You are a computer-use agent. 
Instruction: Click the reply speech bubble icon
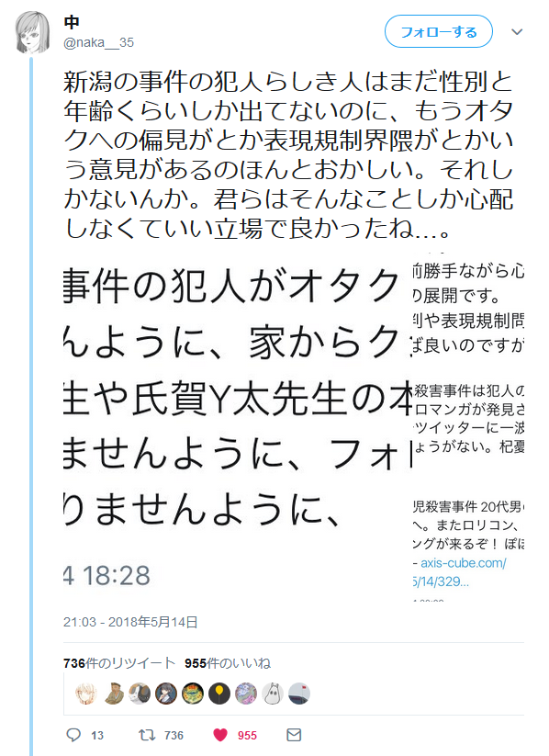point(73,735)
